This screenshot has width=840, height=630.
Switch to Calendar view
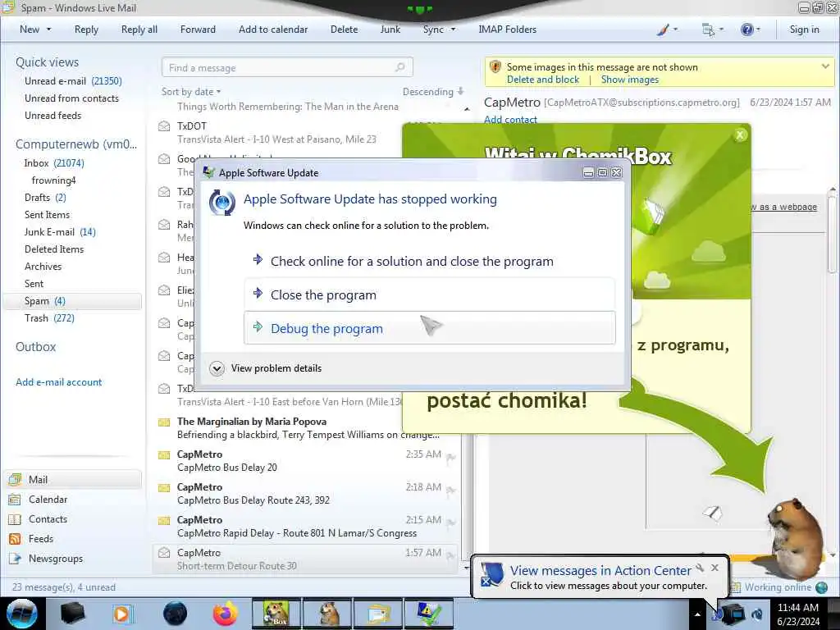click(48, 500)
